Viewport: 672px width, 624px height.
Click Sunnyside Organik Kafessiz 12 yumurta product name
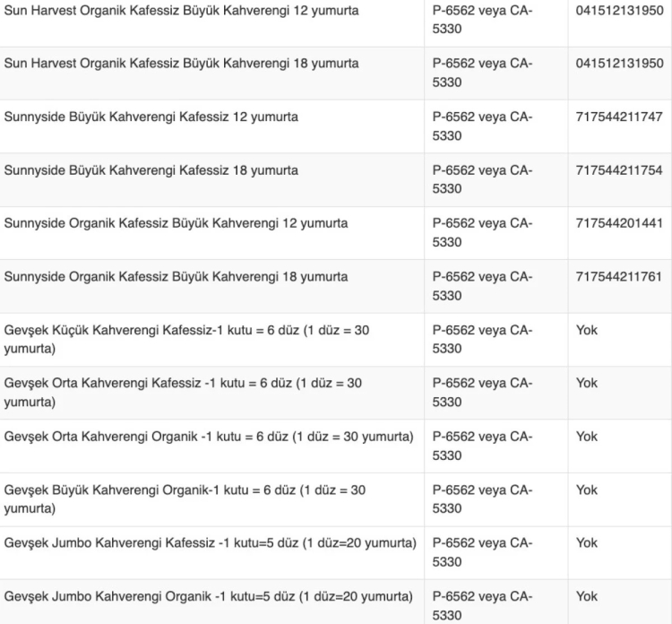click(x=176, y=223)
